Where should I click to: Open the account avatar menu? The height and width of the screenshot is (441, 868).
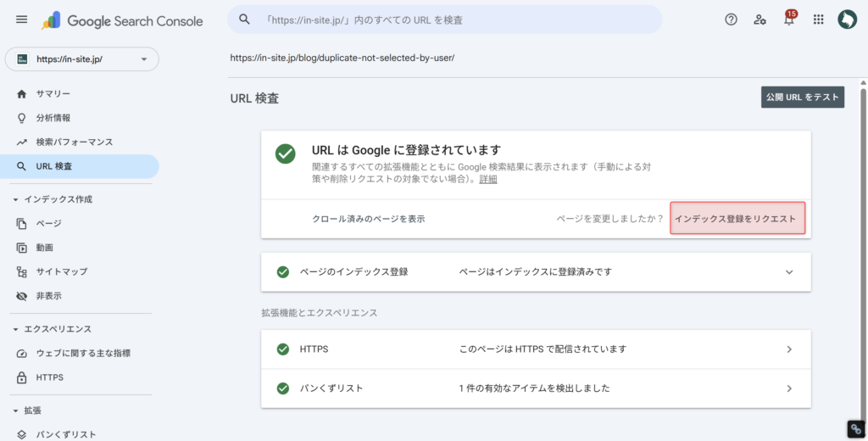pos(847,20)
